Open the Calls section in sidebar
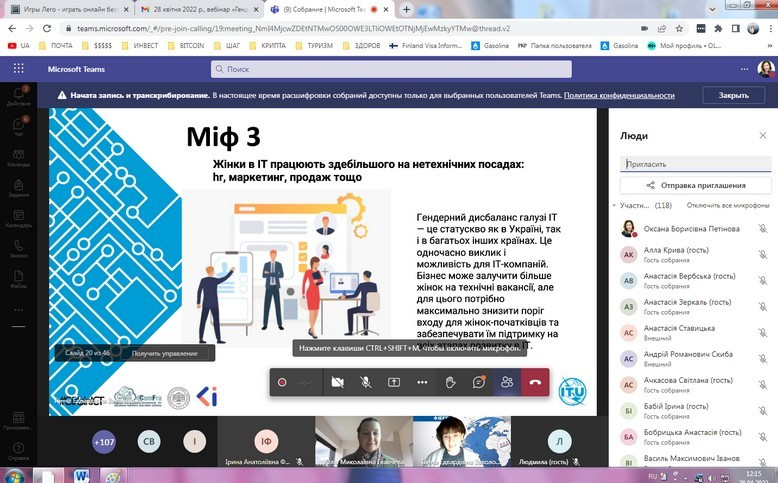Screen dimensions: 778x483 pos(18,248)
